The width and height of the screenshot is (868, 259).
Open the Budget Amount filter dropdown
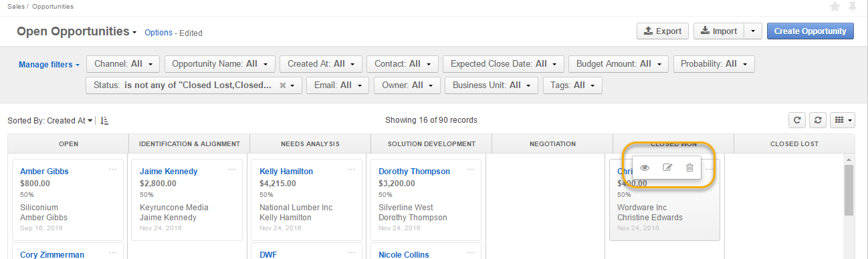619,64
